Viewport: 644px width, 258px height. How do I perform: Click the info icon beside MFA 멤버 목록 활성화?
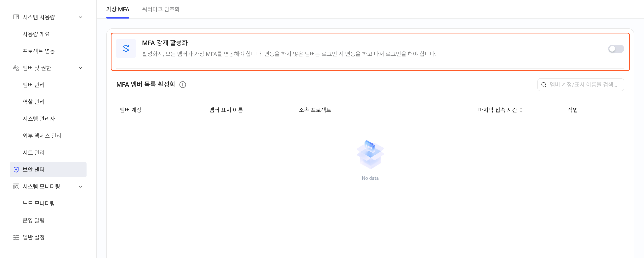183,85
